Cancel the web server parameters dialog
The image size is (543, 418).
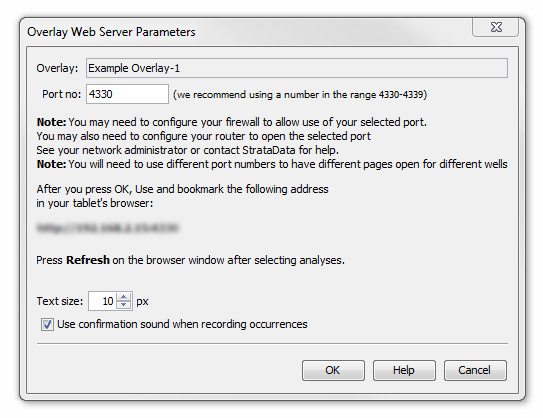tap(475, 370)
